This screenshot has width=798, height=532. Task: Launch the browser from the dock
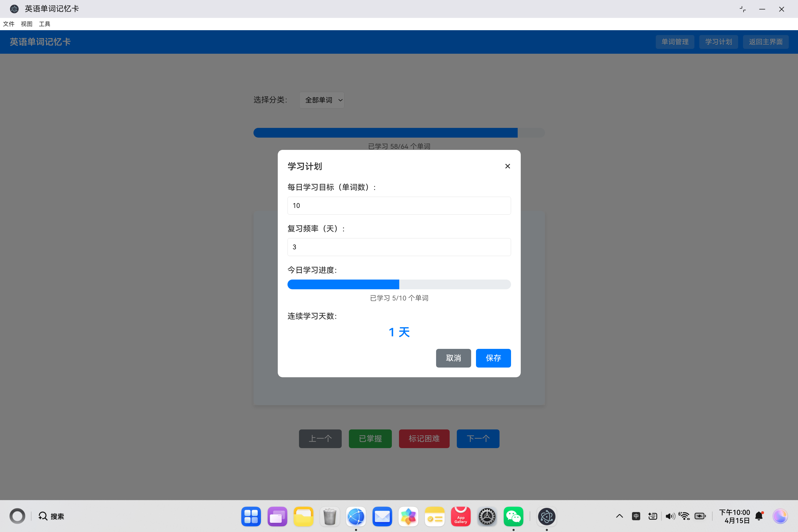tap(356, 516)
